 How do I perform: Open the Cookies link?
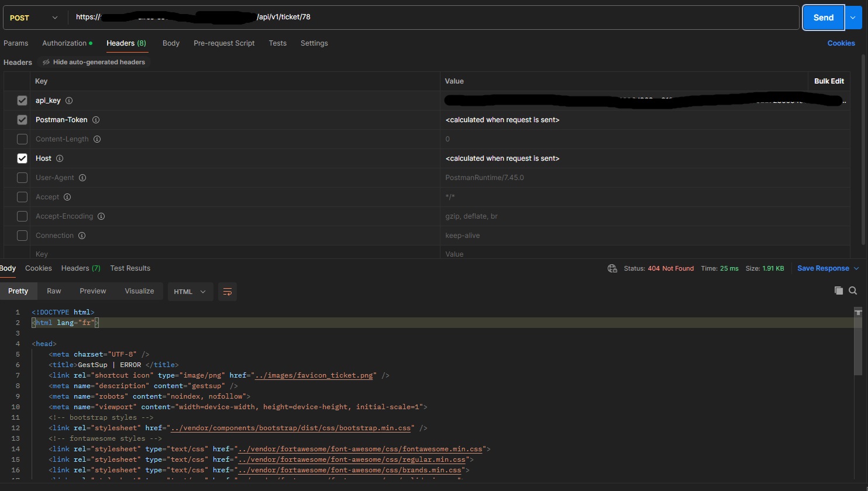841,43
